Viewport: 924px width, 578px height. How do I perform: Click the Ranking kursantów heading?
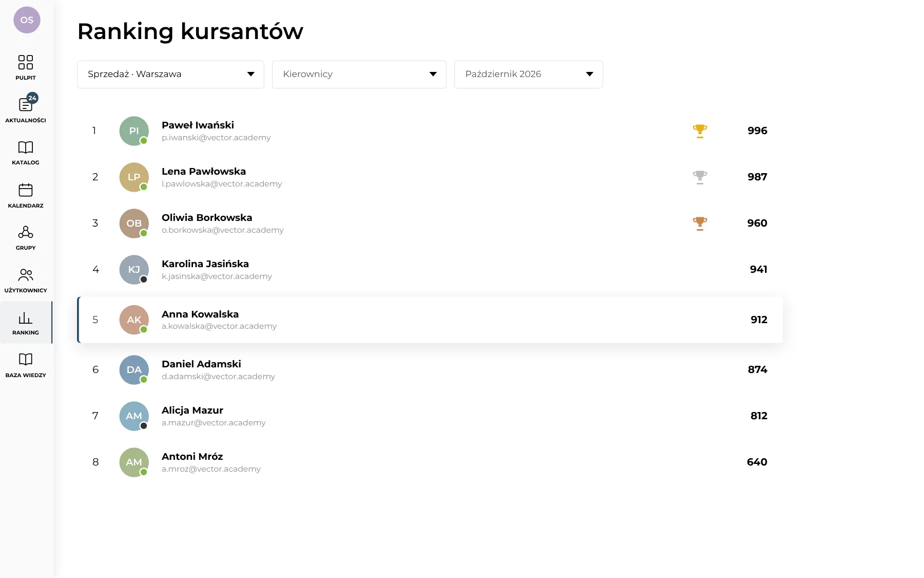190,31
